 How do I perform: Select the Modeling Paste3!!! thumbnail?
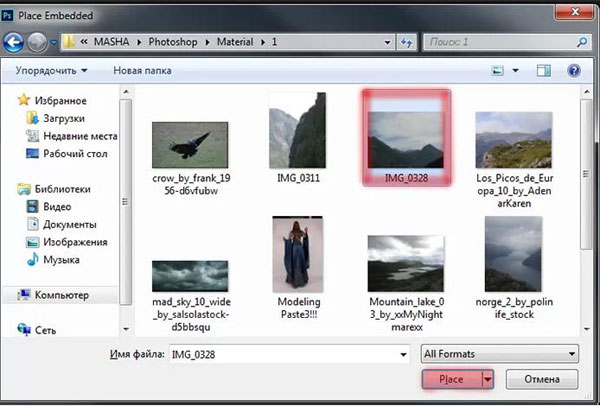tap(298, 254)
